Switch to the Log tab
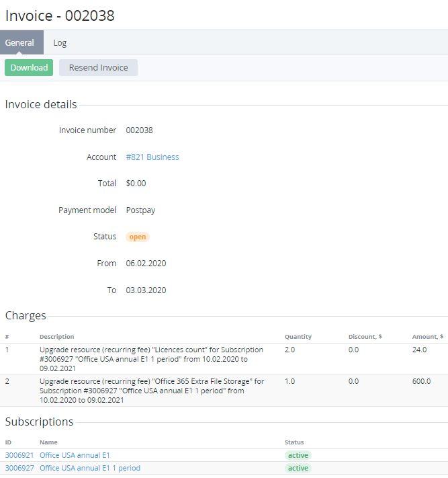 click(60, 43)
